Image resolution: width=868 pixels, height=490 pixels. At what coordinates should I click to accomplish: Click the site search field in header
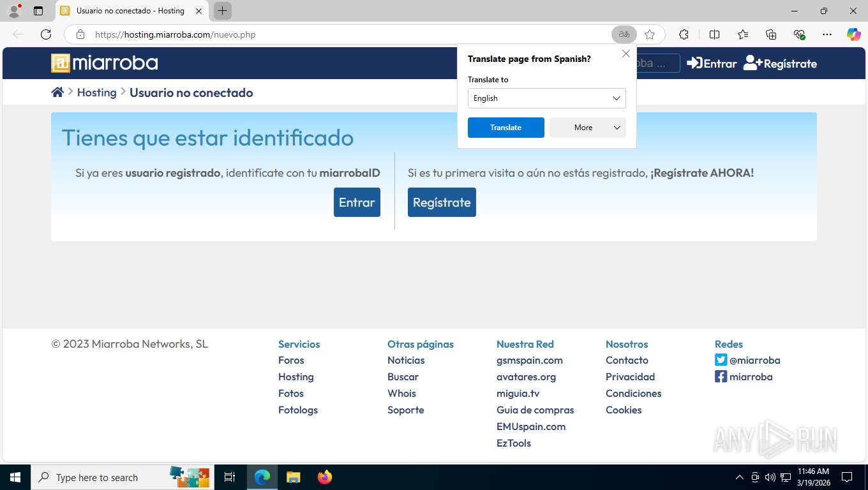tap(657, 63)
